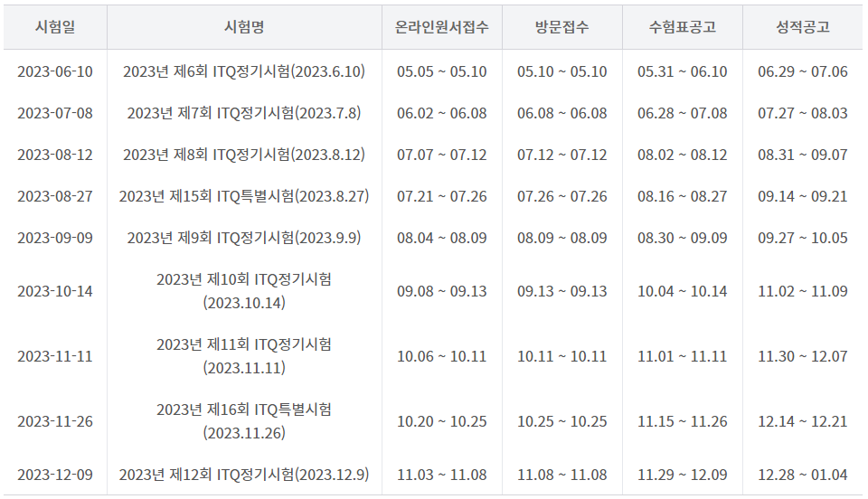Click online registration period 07.07 ~ 07.12

[442, 155]
